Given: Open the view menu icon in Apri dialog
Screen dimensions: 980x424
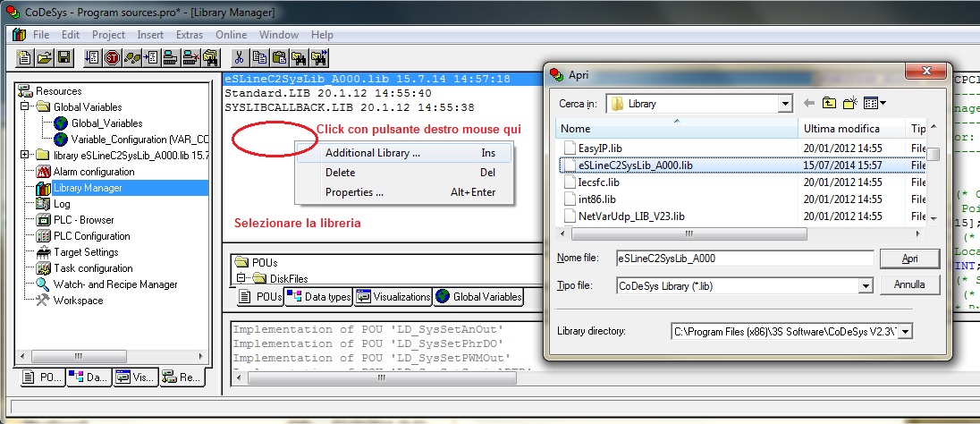Looking at the screenshot, I should (874, 103).
